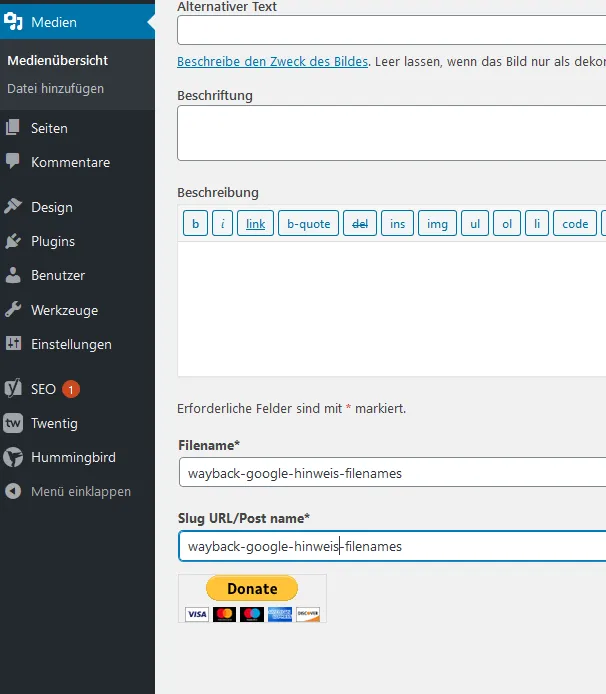Focus the Slug URL/Post name field
Screen dimensions: 606x694
pyautogui.click(x=392, y=546)
